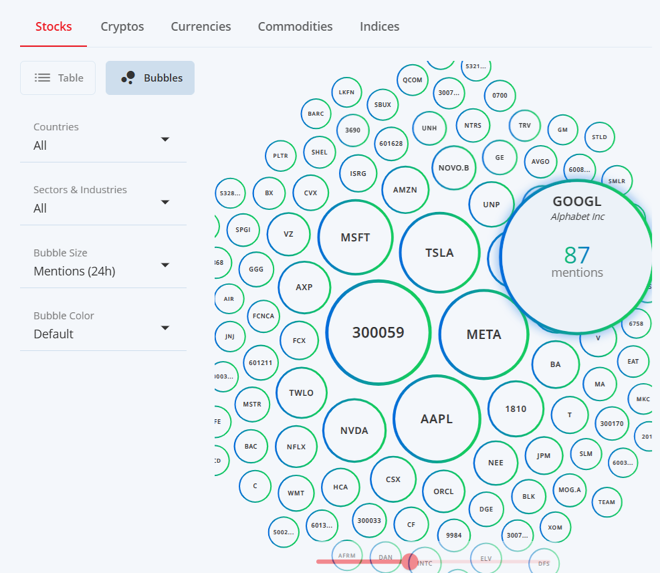Open the ORCL bubble
This screenshot has height=573, width=660.
click(444, 491)
